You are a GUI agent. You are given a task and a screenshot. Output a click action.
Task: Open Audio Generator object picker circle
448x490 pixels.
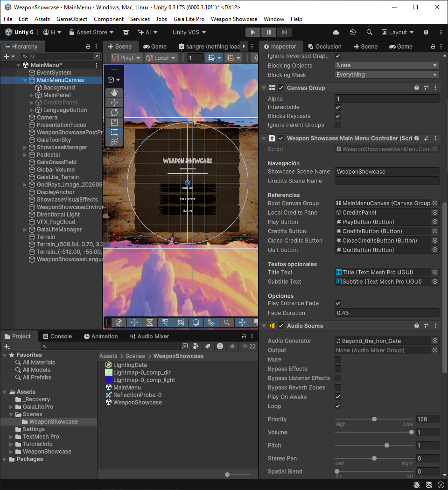435,341
